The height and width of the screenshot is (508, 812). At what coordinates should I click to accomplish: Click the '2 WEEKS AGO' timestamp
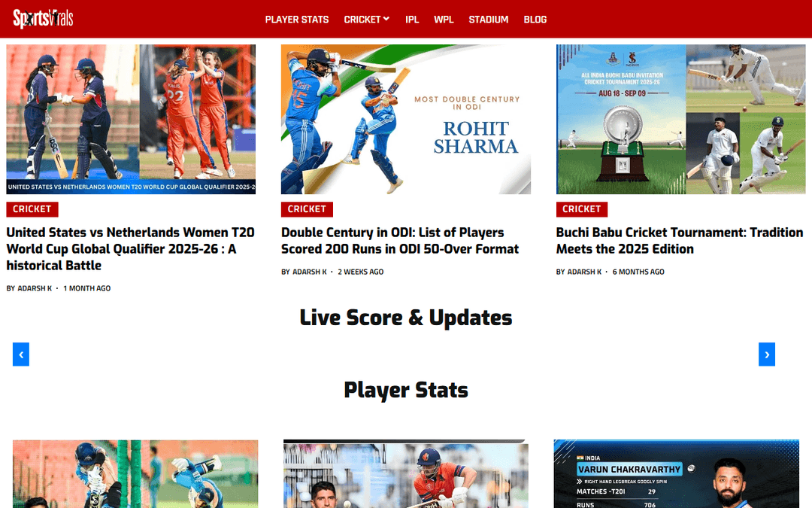click(x=360, y=272)
